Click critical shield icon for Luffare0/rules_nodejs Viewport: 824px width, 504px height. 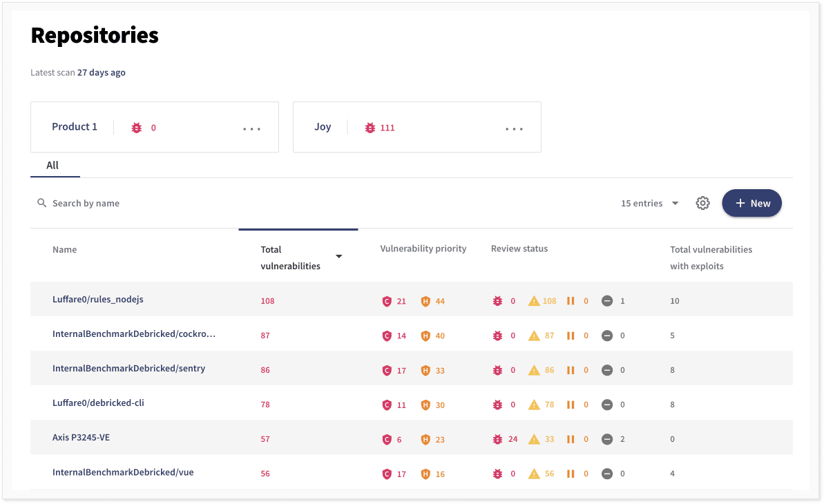click(x=387, y=301)
